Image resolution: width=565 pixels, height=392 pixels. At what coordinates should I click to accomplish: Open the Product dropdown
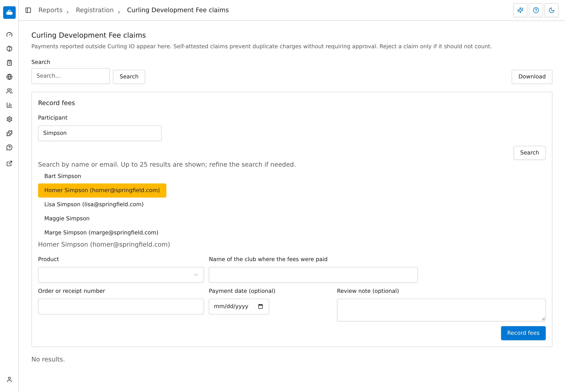[x=121, y=275]
